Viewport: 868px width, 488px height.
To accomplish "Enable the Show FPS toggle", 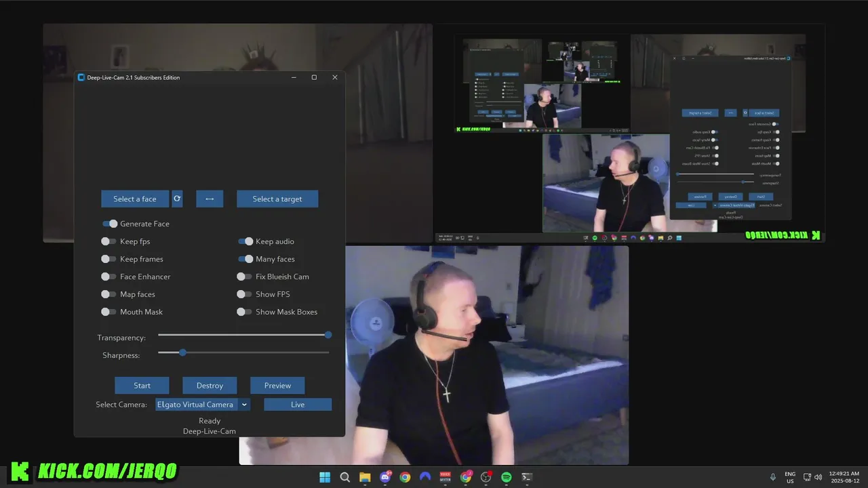I will 244,294.
